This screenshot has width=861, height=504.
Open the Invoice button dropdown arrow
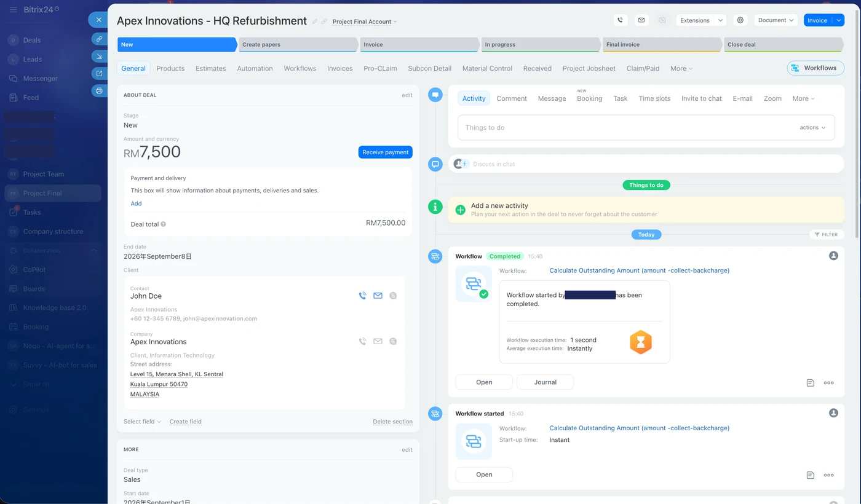click(x=839, y=20)
